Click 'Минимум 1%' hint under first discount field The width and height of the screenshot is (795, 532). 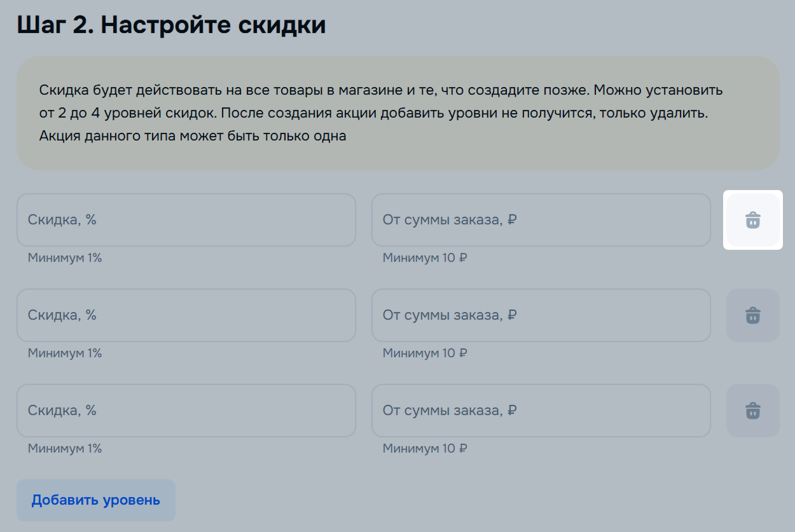click(x=65, y=258)
